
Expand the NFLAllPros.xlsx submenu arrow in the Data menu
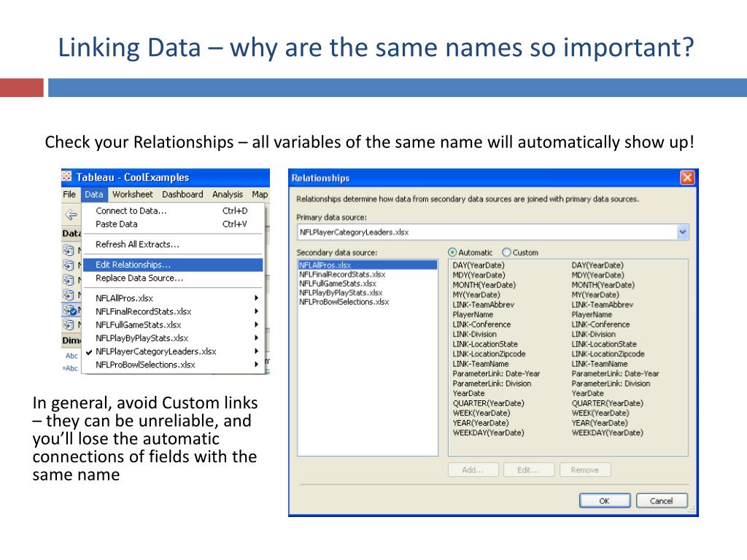click(256, 298)
